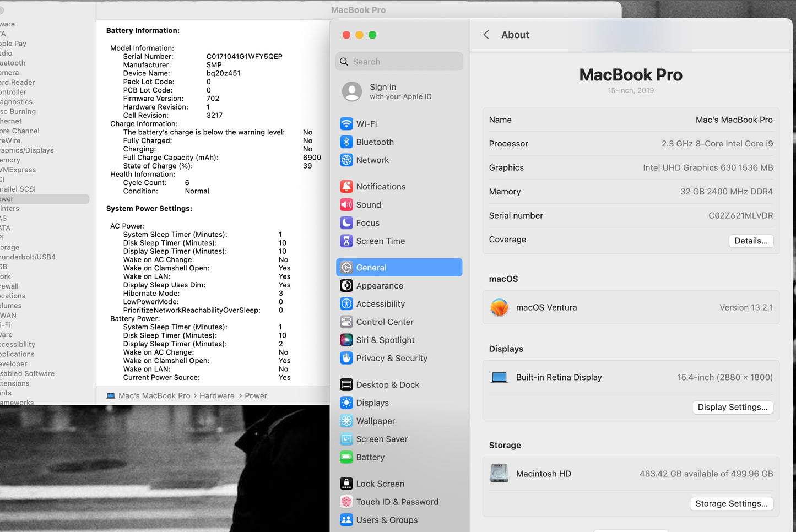Click 2.3 GHz 8-Core Intel Core i9
Viewport: 796px width, 532px height.
[x=717, y=144]
